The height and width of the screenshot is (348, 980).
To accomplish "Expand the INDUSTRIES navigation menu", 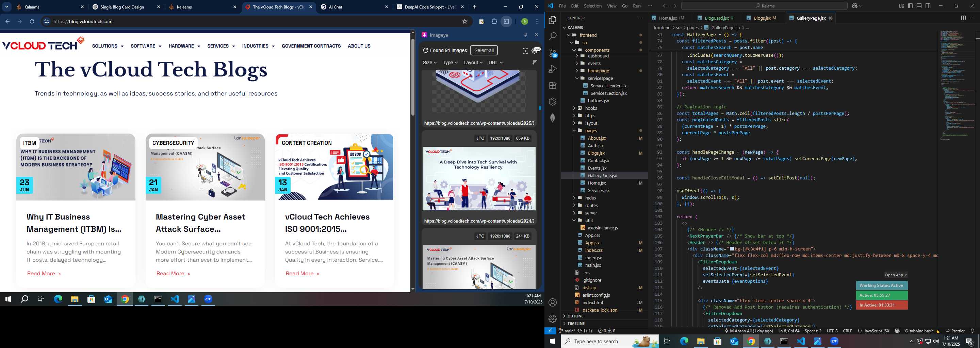I will pos(258,46).
